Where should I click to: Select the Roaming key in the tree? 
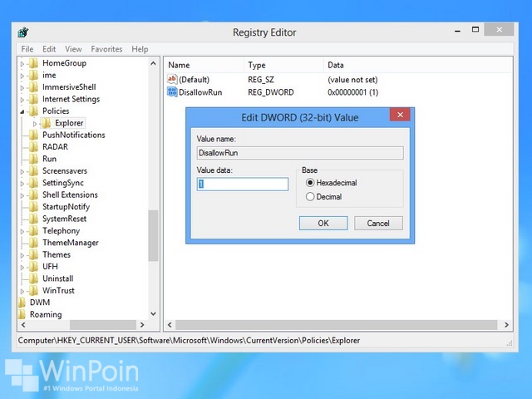pyautogui.click(x=46, y=314)
